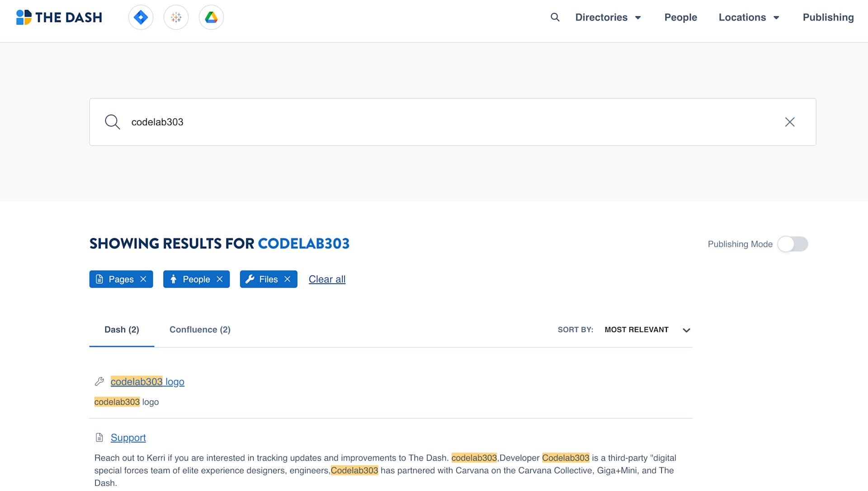Click the wrench icon beside codelab303 logo
This screenshot has width=868, height=491.
click(99, 382)
